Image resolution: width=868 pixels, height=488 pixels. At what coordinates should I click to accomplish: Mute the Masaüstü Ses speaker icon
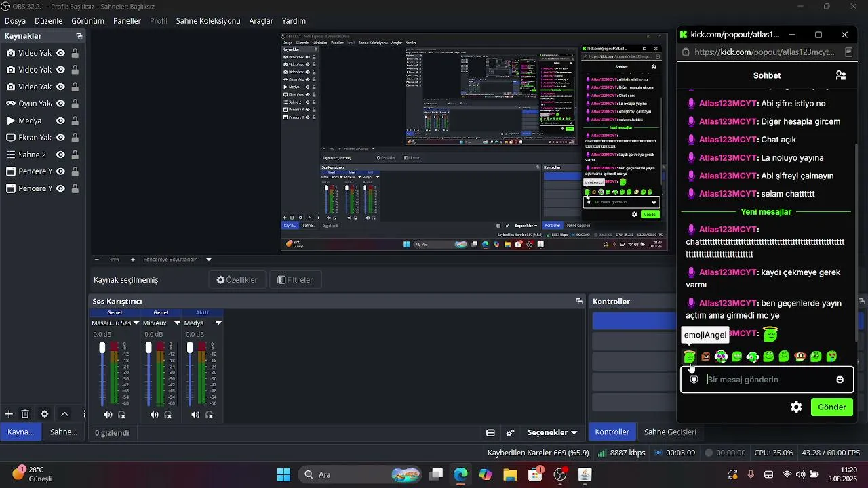click(x=108, y=415)
